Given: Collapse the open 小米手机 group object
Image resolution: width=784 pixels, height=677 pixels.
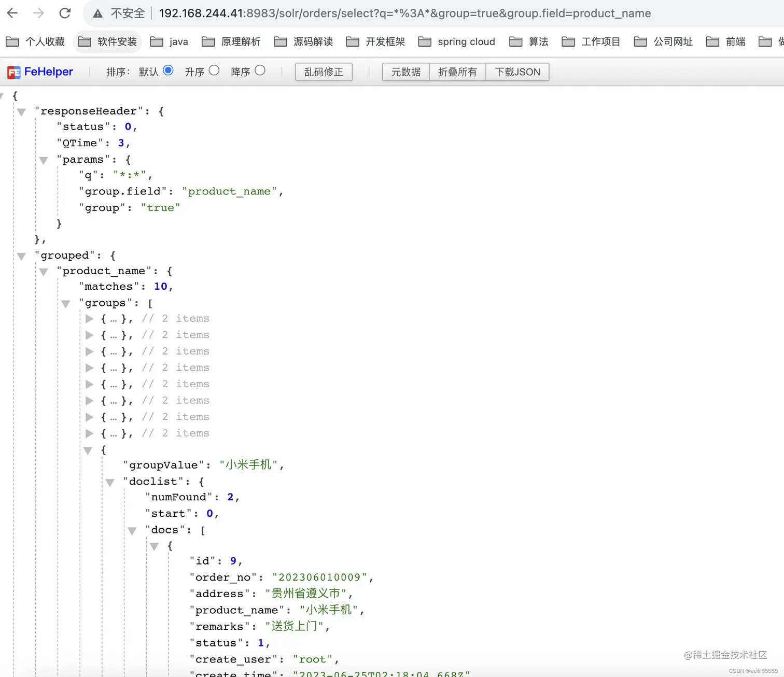Looking at the screenshot, I should pyautogui.click(x=88, y=451).
